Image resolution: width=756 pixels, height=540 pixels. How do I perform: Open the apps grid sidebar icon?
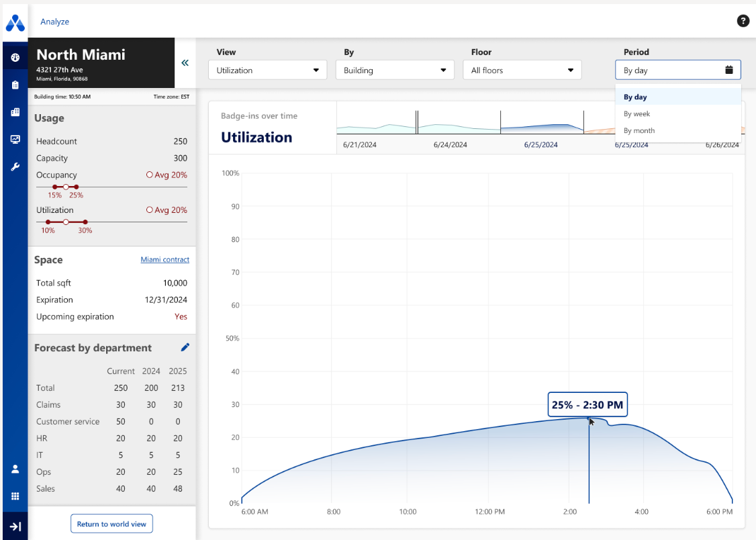tap(15, 496)
